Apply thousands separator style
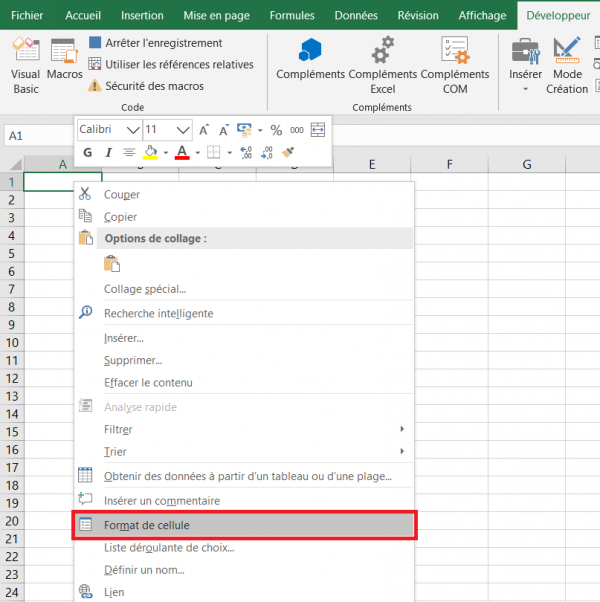The height and width of the screenshot is (602, 600). tap(297, 130)
